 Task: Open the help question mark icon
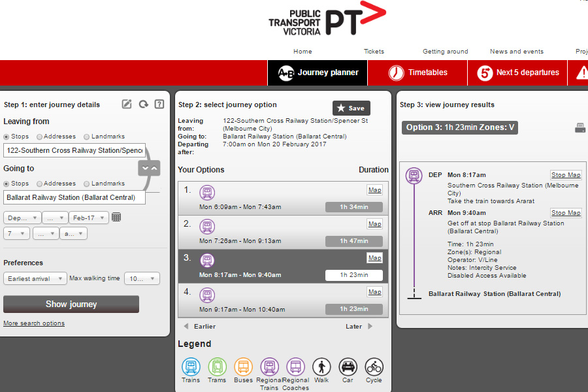click(159, 105)
